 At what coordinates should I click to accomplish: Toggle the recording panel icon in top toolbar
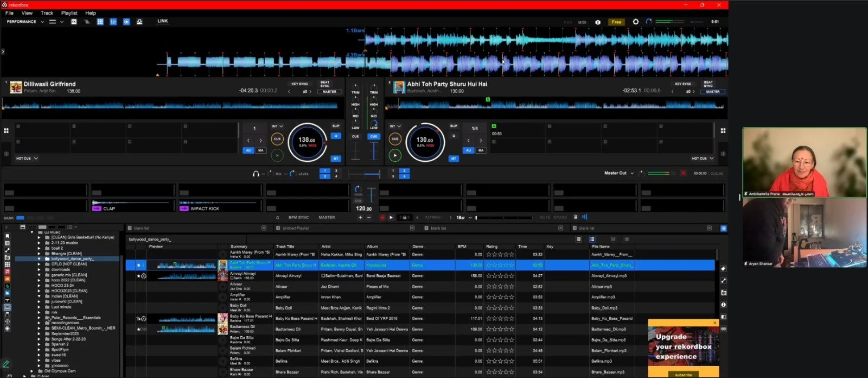[x=126, y=22]
